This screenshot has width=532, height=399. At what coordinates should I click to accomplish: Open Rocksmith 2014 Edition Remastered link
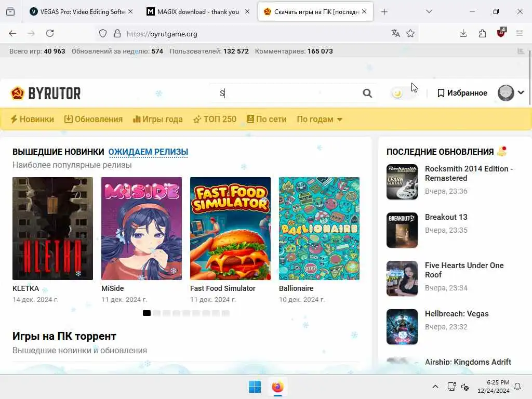[469, 174]
